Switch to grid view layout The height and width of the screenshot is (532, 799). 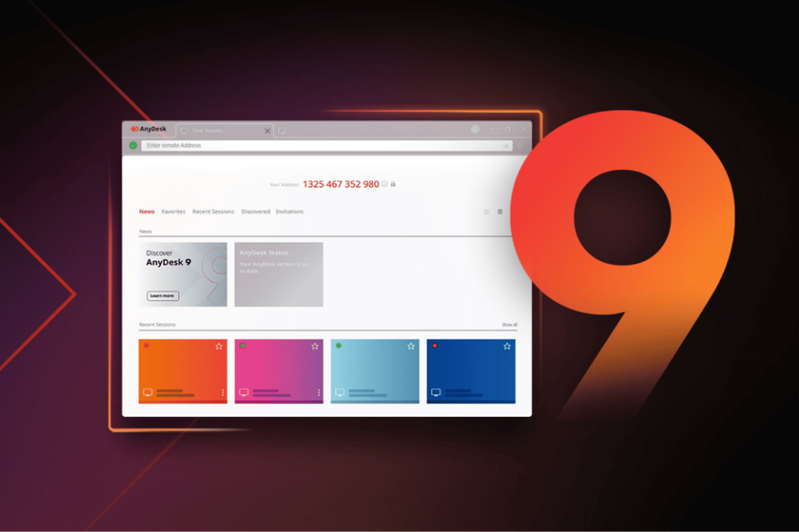click(x=486, y=211)
